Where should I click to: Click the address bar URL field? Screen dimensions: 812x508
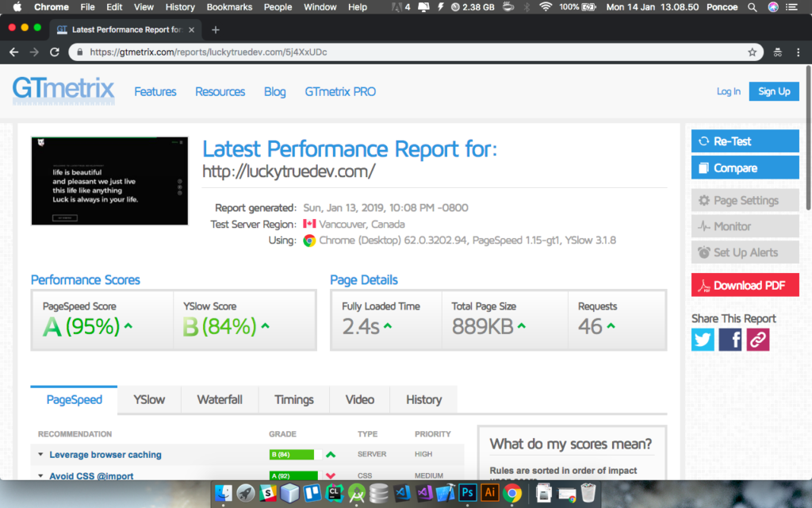[414, 52]
